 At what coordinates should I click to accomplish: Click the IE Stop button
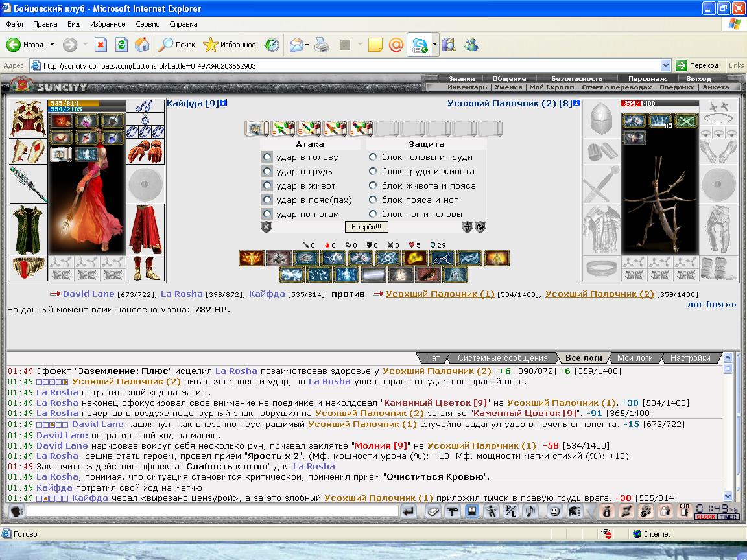pyautogui.click(x=101, y=45)
